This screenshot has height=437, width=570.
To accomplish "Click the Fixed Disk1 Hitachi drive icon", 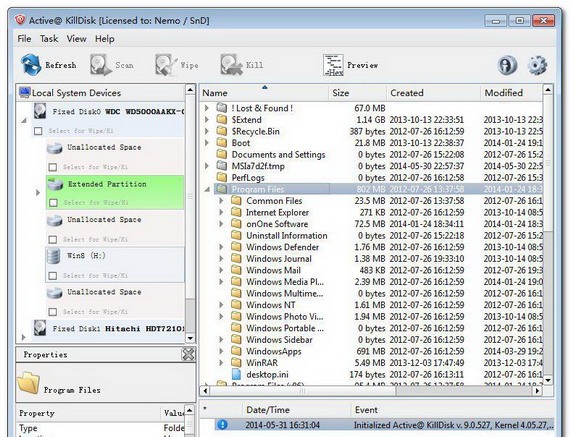I will (x=40, y=328).
